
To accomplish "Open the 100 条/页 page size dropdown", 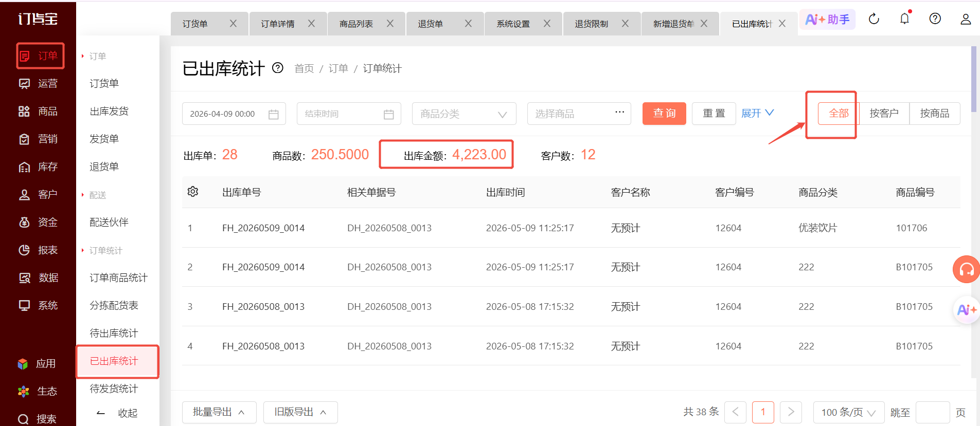I will [849, 412].
